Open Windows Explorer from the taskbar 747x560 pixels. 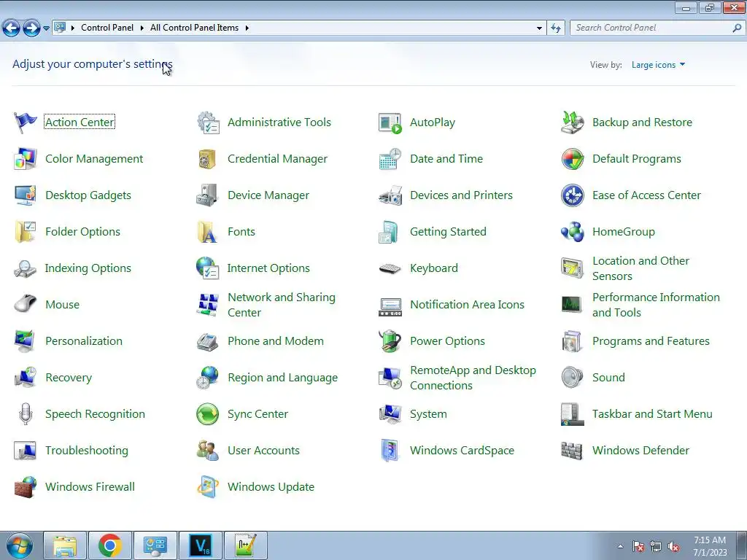pyautogui.click(x=65, y=545)
